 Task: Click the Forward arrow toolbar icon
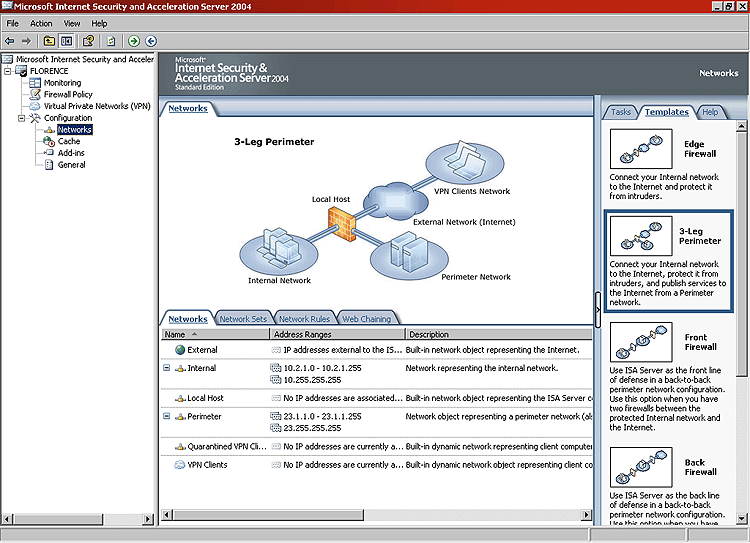26,41
